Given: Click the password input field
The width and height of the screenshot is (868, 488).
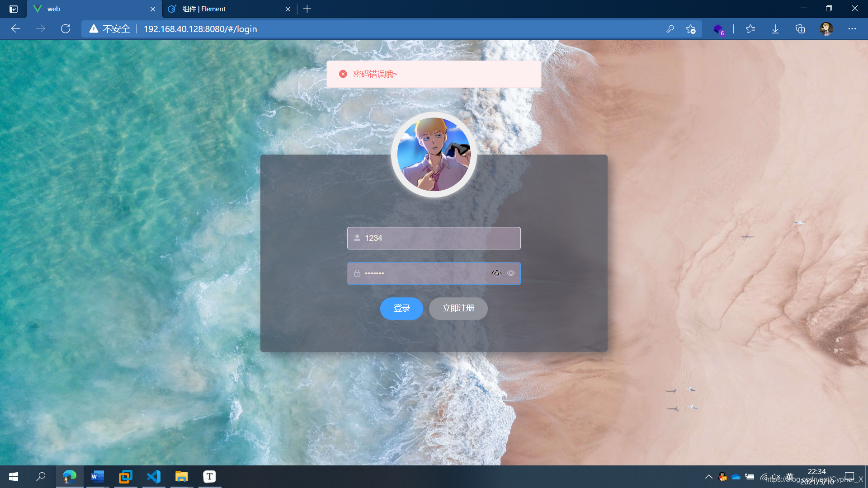Looking at the screenshot, I should coord(434,273).
